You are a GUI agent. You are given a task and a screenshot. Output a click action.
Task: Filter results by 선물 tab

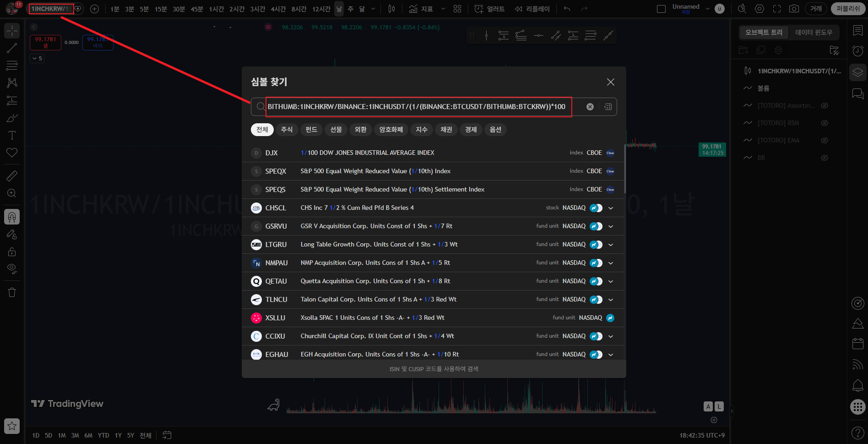[336, 130]
